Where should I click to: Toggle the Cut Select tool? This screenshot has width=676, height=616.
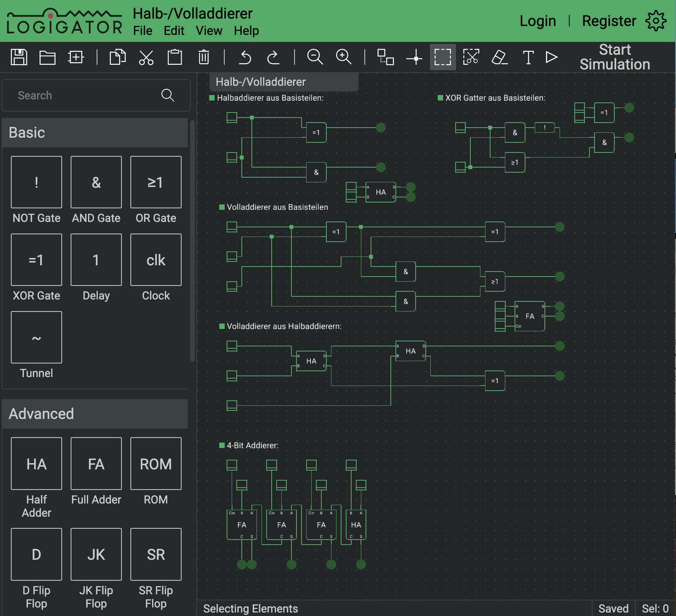pyautogui.click(x=471, y=57)
